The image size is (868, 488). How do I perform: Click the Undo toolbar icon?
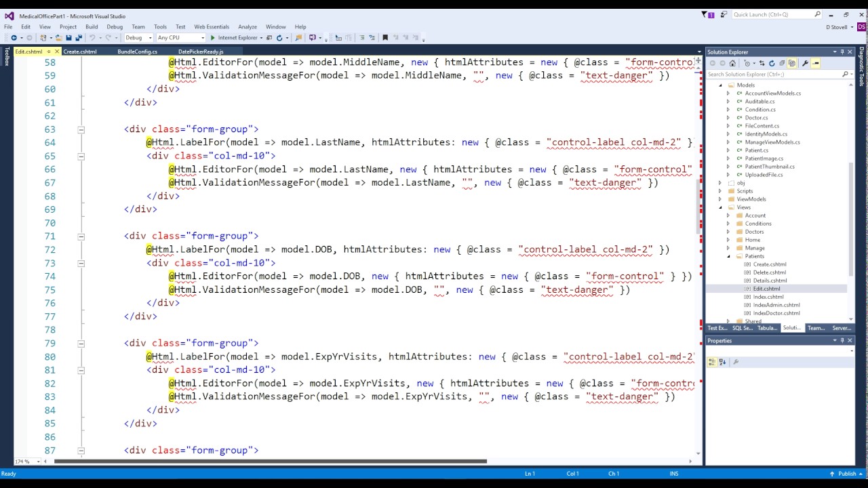tap(92, 38)
